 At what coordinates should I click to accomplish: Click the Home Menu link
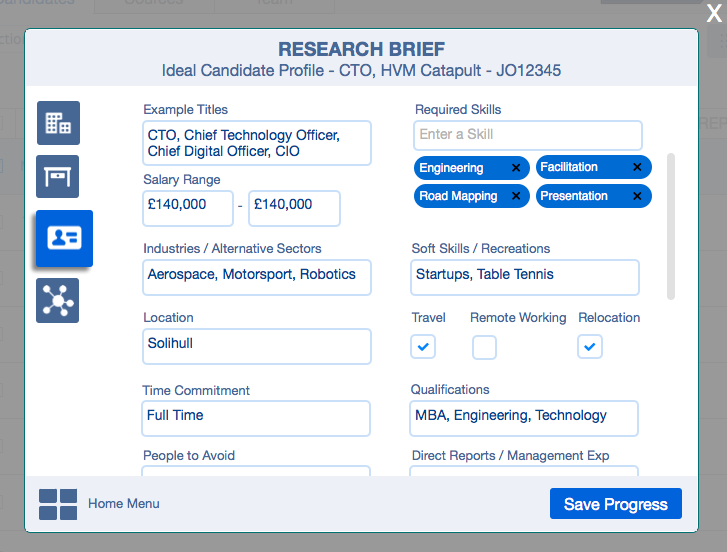124,504
